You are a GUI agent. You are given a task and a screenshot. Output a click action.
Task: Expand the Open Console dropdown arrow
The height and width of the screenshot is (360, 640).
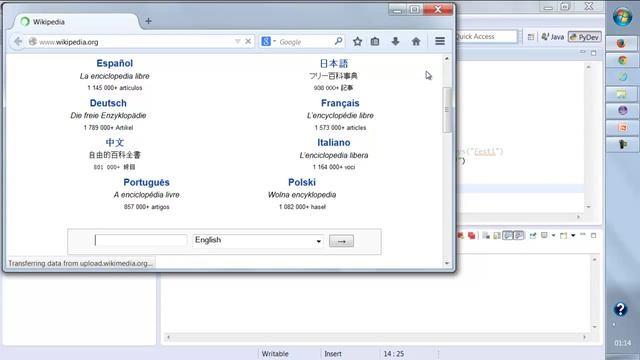coord(573,236)
